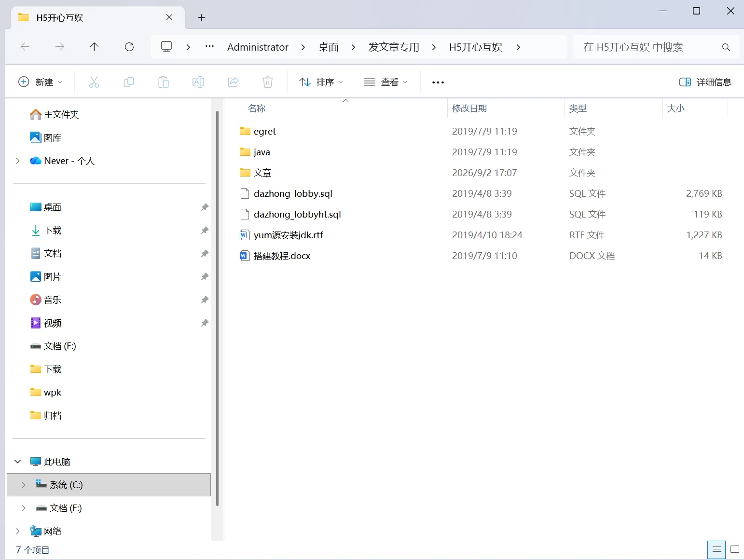The height and width of the screenshot is (560, 744).
Task: Add a new tab with plus button
Action: pos(202,18)
